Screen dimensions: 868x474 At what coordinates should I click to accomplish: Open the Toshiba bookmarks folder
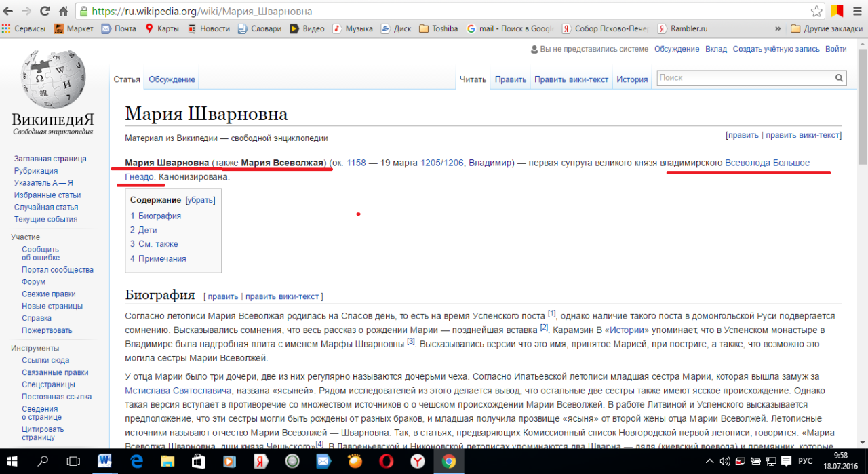[x=439, y=28]
